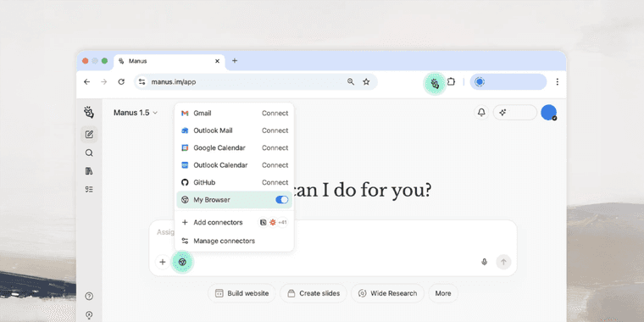This screenshot has height=322, width=644.
Task: Click the microphone voice input icon
Action: [x=484, y=262]
